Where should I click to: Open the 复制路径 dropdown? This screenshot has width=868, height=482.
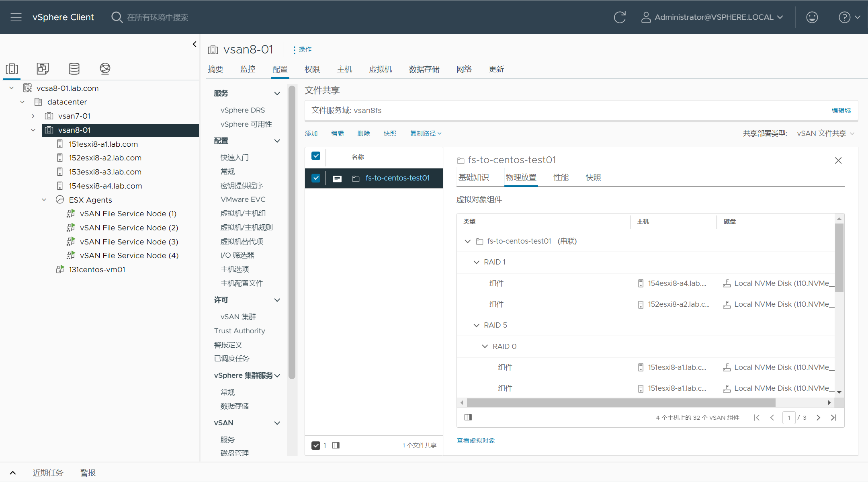(x=426, y=133)
